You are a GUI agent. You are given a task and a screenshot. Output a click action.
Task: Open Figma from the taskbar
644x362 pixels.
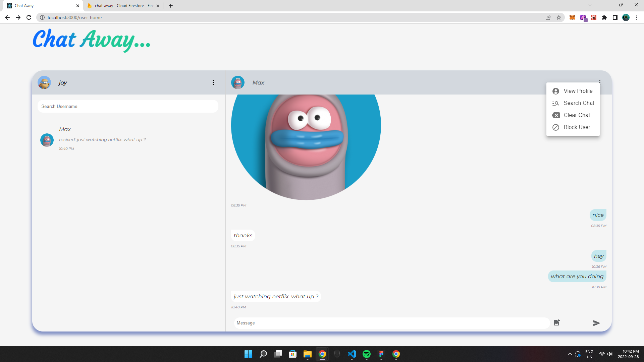click(381, 354)
